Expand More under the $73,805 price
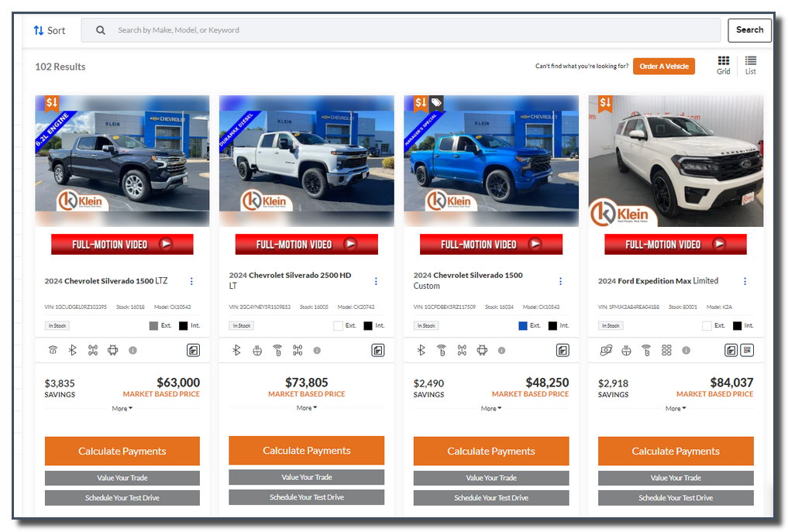This screenshot has width=788, height=532. pyautogui.click(x=306, y=407)
